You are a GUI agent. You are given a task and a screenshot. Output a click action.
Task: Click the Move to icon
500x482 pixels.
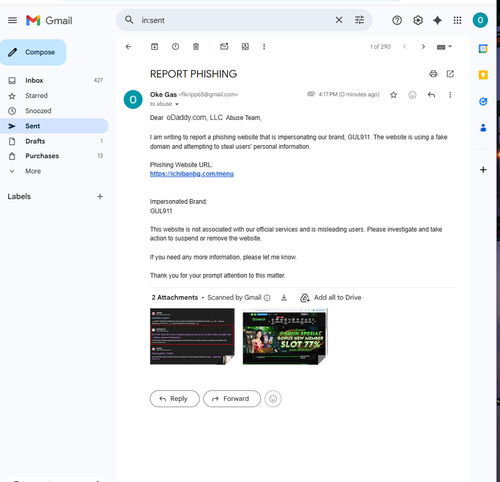click(245, 47)
